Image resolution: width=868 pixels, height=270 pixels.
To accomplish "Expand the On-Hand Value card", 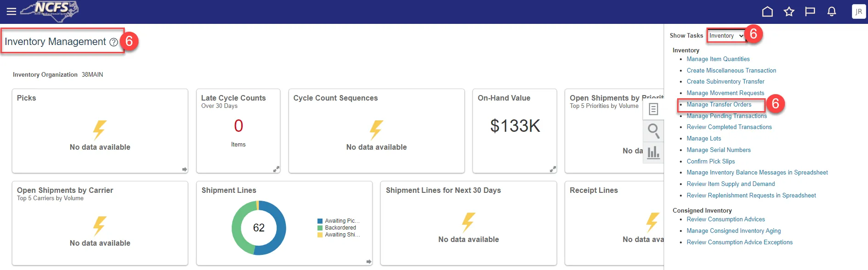I will pos(553,169).
